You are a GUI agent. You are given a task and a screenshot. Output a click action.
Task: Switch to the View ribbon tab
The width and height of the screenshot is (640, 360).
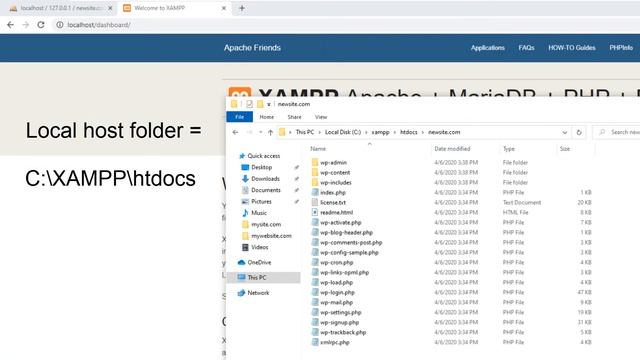[321, 117]
